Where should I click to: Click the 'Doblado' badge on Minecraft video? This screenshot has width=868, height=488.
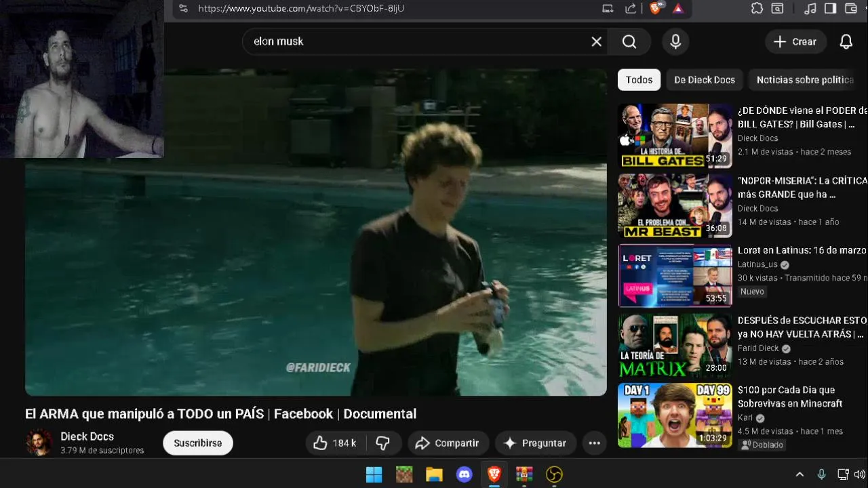(x=762, y=445)
